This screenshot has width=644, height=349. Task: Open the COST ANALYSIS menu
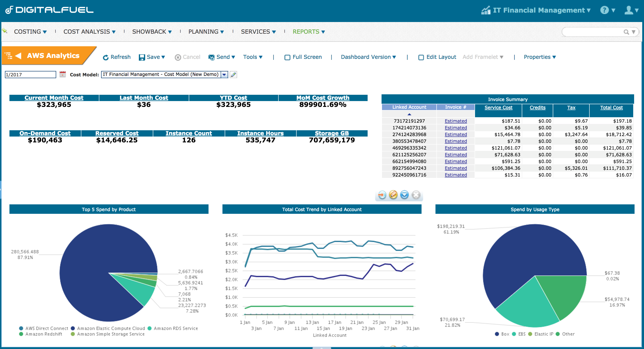[x=89, y=31]
